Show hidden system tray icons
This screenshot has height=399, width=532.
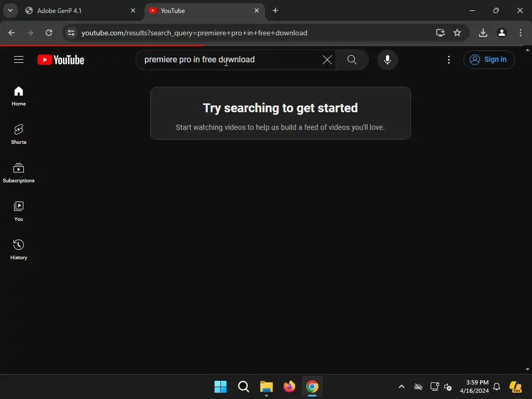[402, 387]
